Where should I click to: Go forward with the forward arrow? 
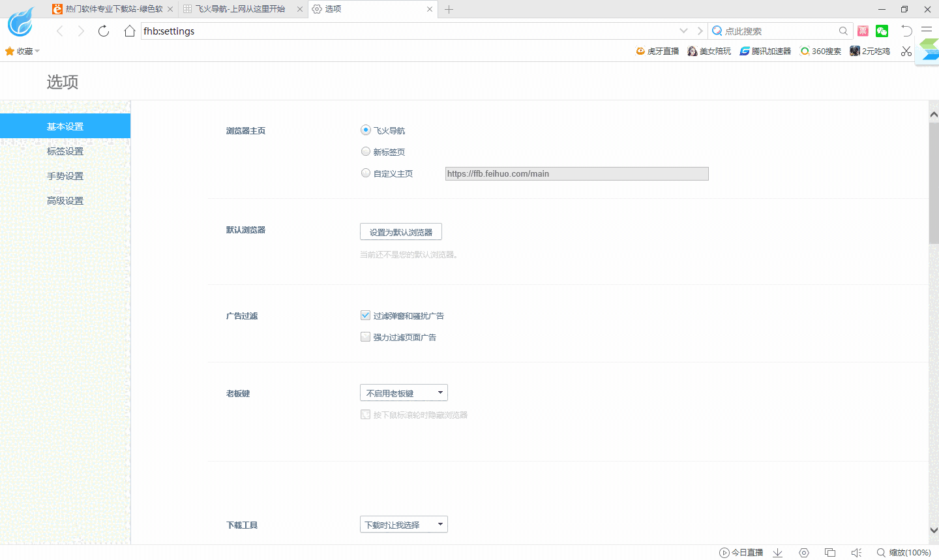[82, 31]
